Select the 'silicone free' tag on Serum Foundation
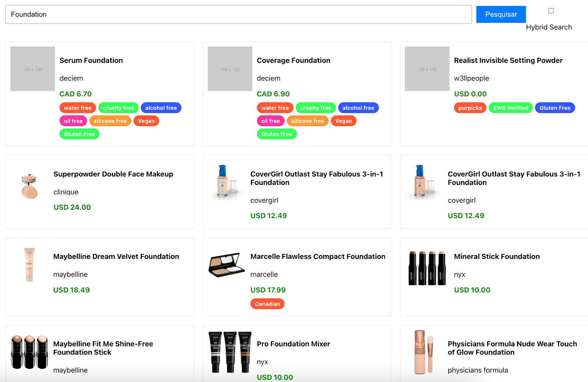Screen dimensions: 588x382 tap(110, 121)
